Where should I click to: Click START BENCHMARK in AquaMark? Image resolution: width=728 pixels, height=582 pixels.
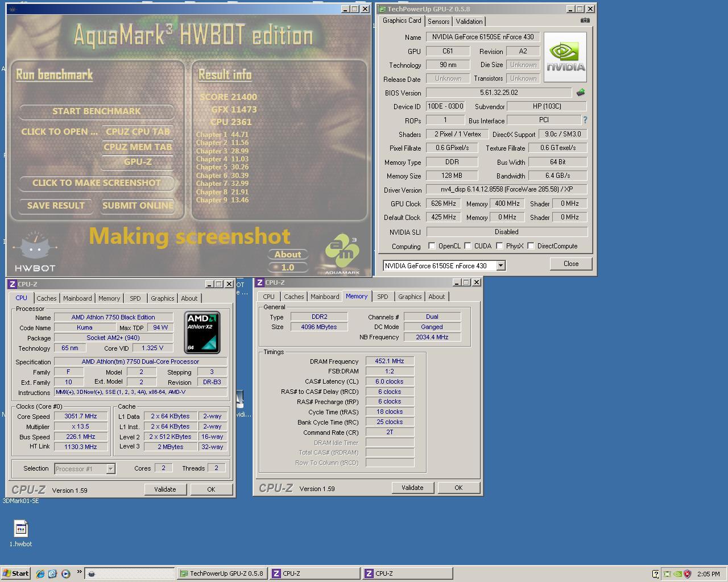(97, 111)
